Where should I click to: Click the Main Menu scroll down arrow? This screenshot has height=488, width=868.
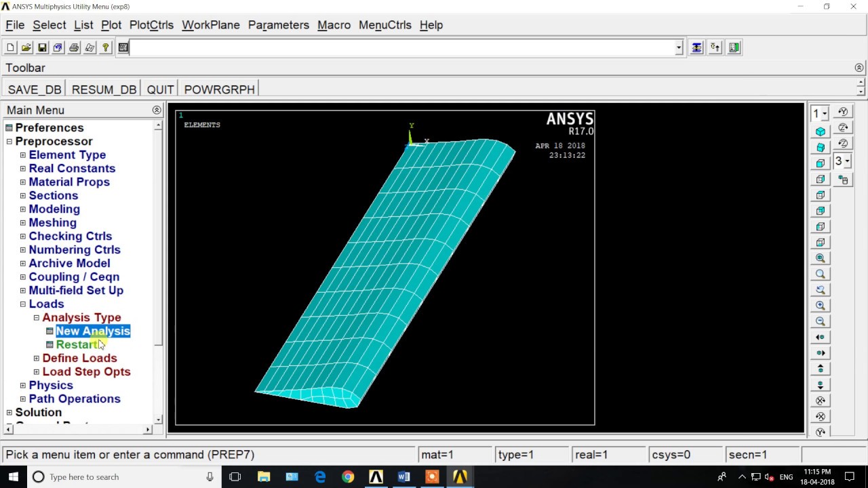(x=158, y=420)
